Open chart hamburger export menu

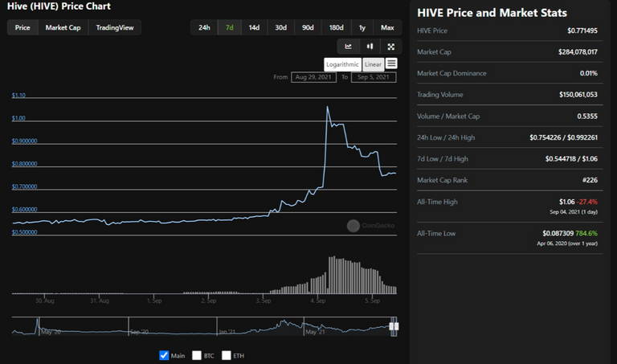[x=391, y=63]
